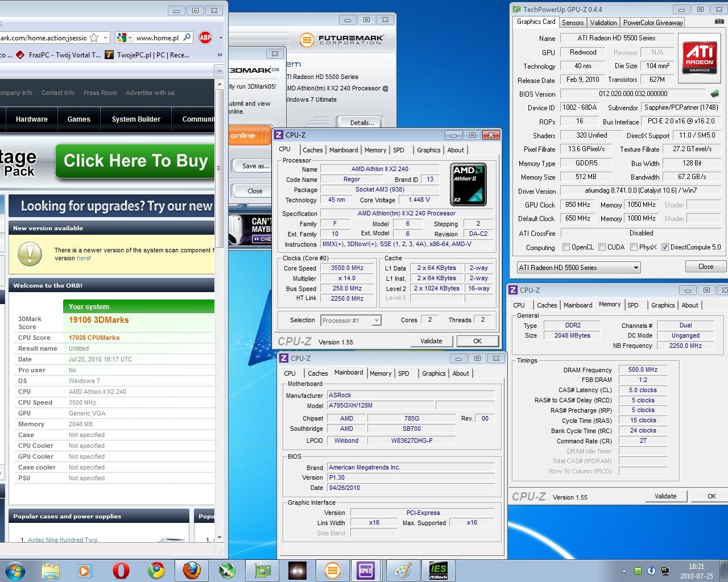This screenshot has height=582, width=728.
Task: Click the bookmark star in the address bar
Action: [x=94, y=38]
